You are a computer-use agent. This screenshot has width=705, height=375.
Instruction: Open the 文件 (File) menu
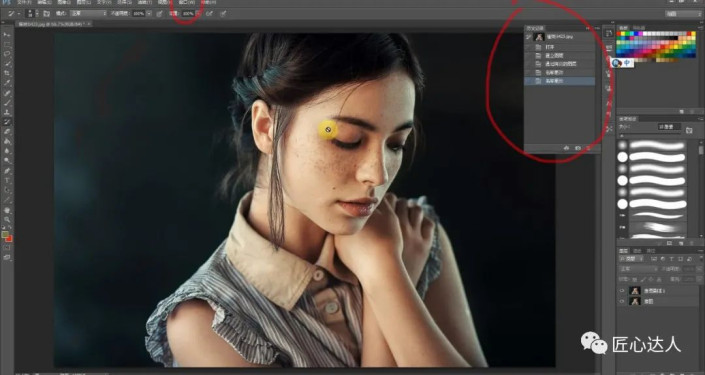click(x=24, y=3)
